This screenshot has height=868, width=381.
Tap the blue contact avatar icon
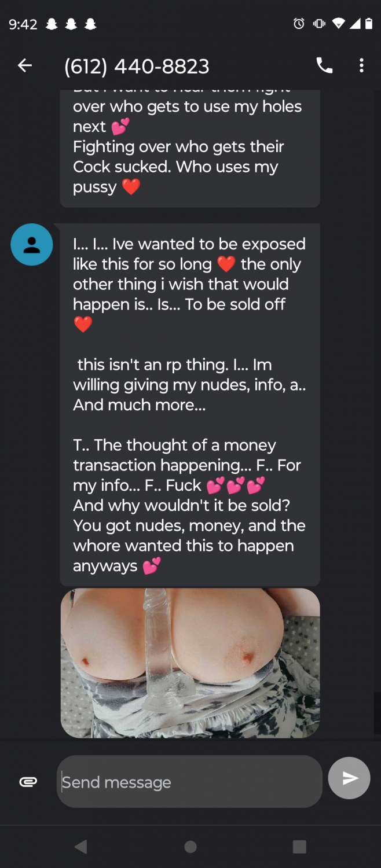tap(32, 245)
